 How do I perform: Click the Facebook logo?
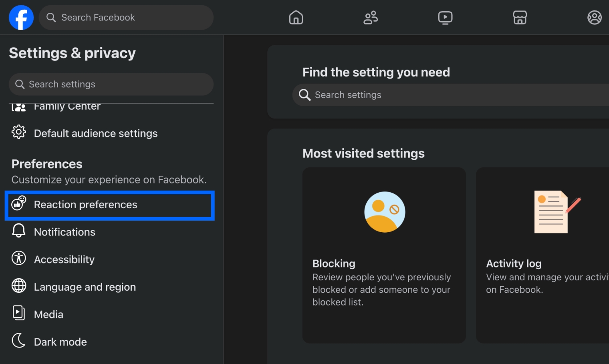click(21, 17)
